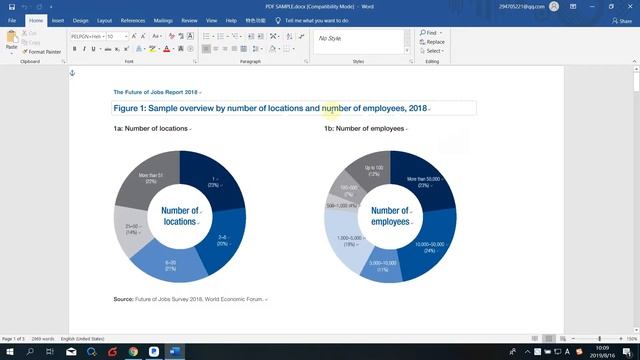This screenshot has width=640, height=360.
Task: Switch to the Insert tab
Action: coord(58,20)
